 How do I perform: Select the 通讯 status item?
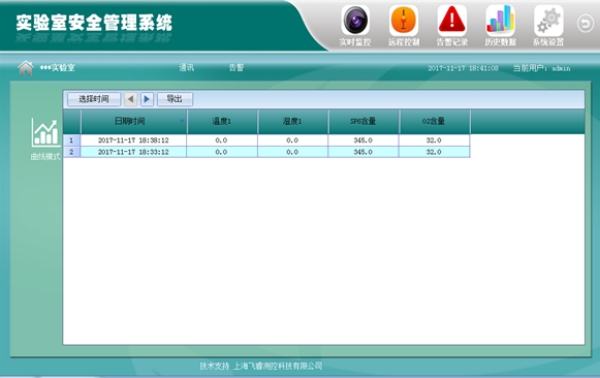tap(186, 68)
